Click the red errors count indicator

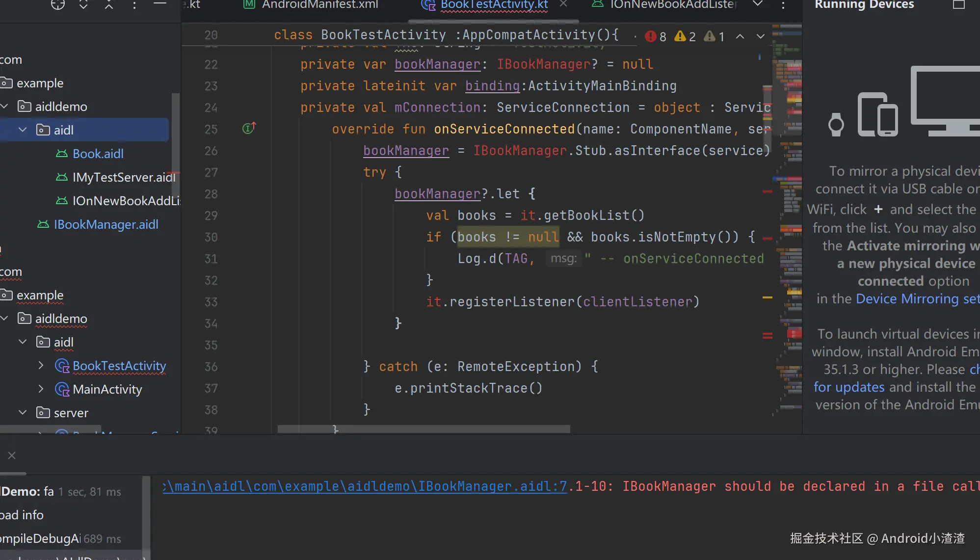click(656, 36)
